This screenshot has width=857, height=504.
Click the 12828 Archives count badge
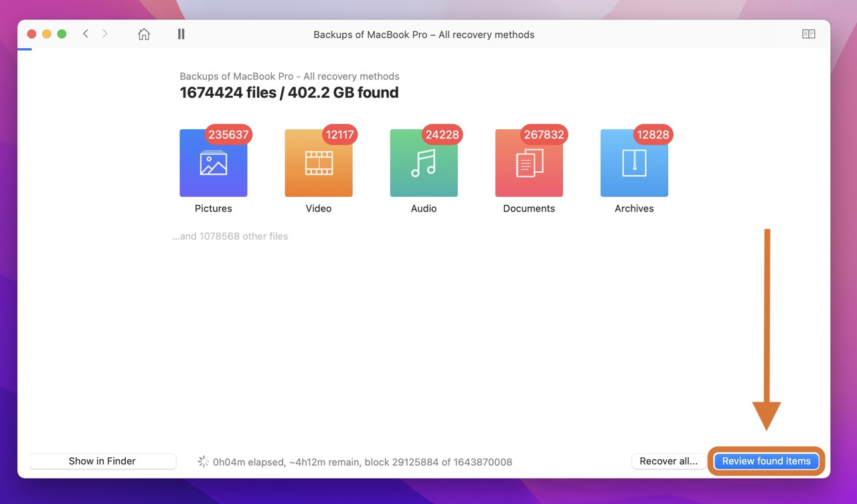[x=653, y=135]
